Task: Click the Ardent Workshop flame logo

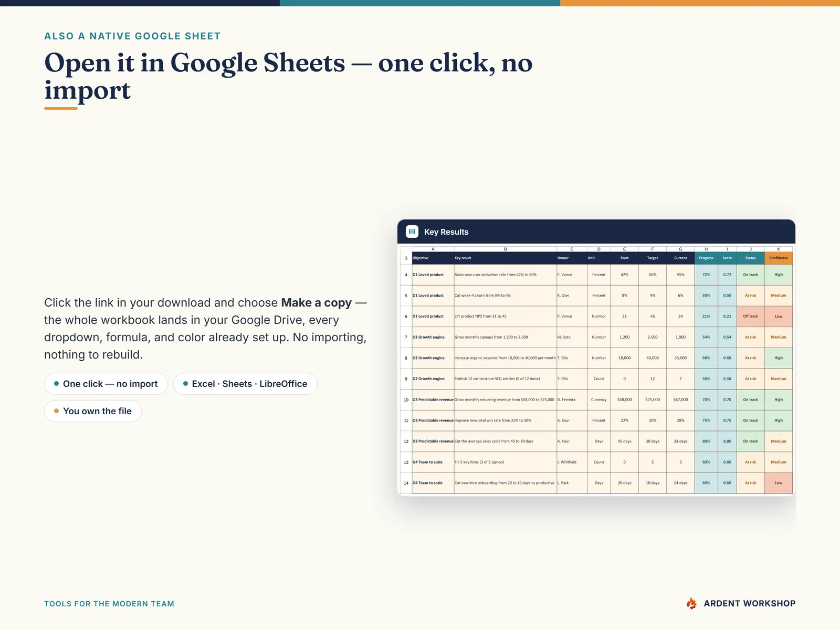Action: 691,603
